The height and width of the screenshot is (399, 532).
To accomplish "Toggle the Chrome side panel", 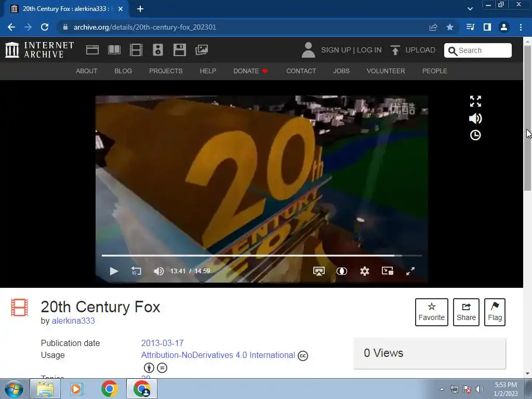I will pos(487,27).
